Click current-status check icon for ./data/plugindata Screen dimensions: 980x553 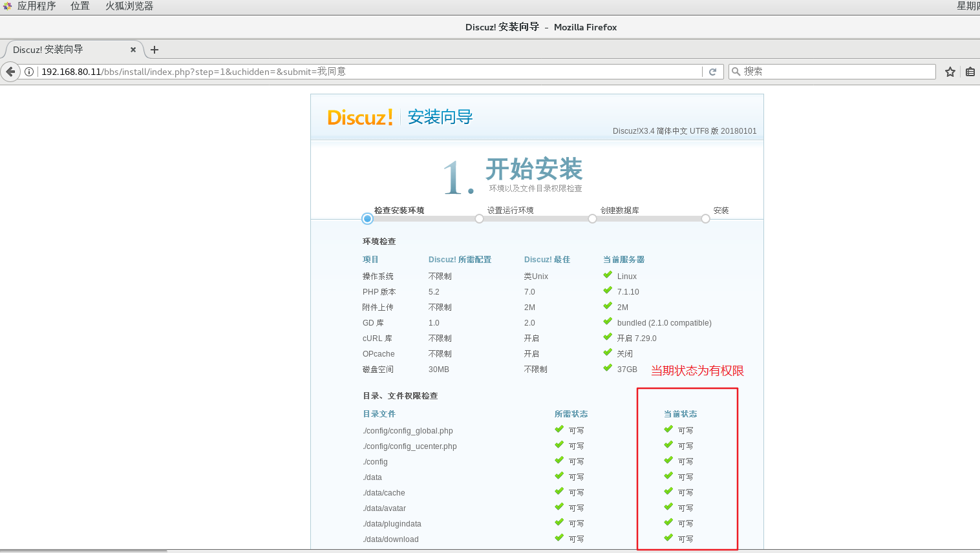point(668,523)
